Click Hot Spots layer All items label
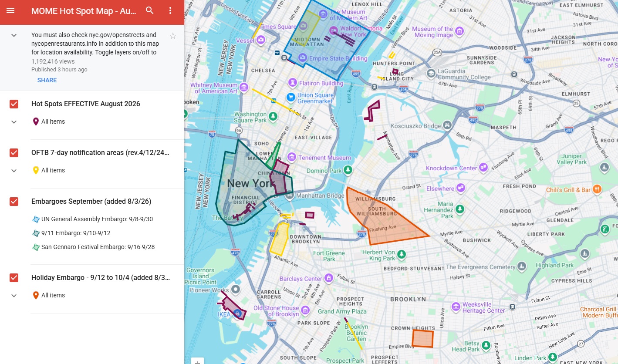Screen dimensions: 618x364 click(53, 121)
